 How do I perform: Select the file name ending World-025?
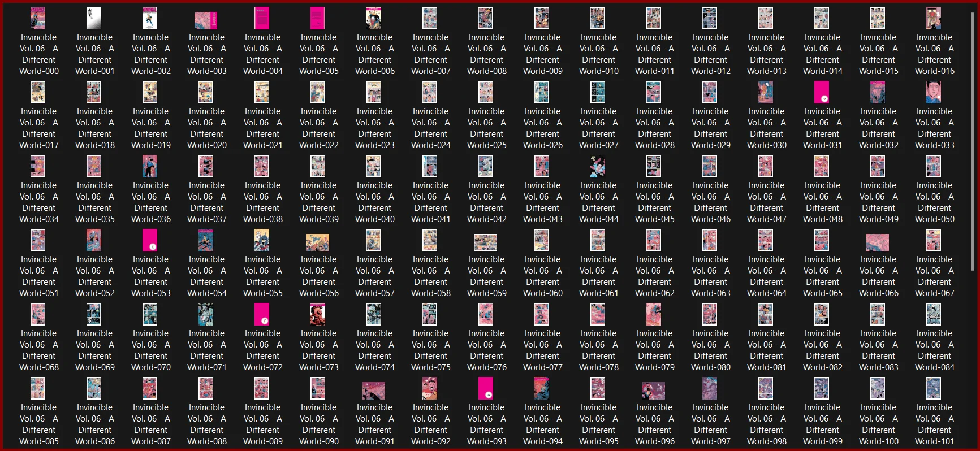point(487,128)
